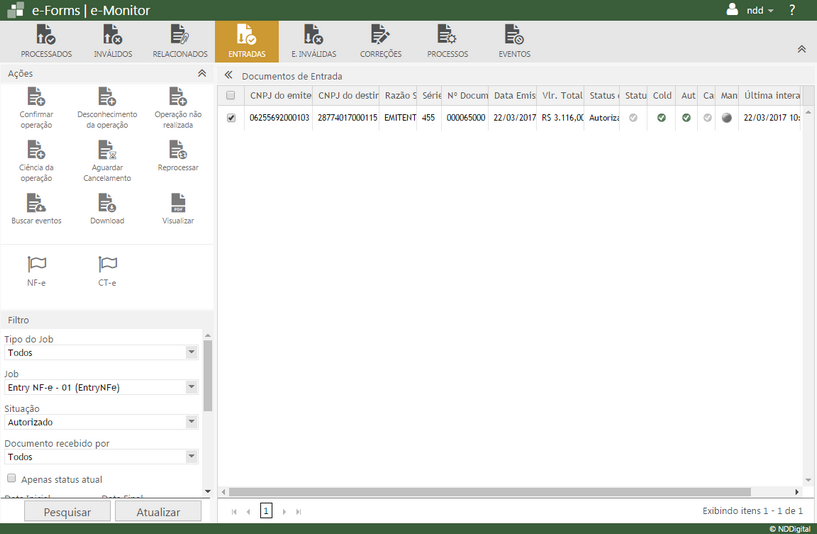Click the Atualizar button

[158, 512]
